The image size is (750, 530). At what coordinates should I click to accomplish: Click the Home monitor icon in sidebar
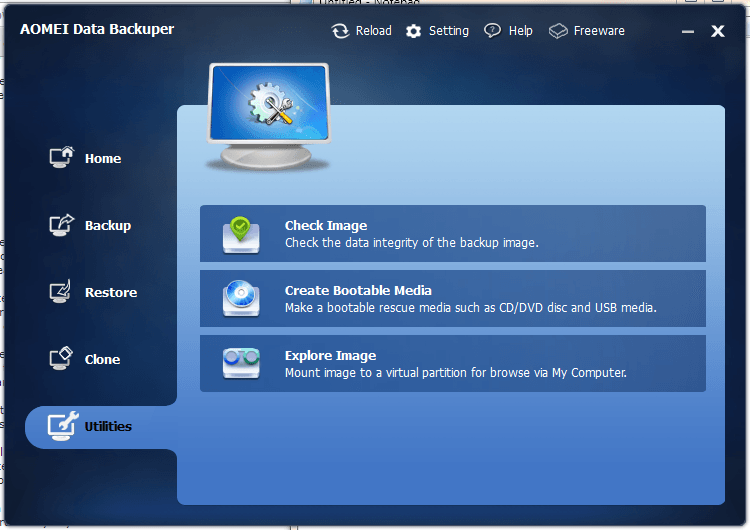pos(62,157)
